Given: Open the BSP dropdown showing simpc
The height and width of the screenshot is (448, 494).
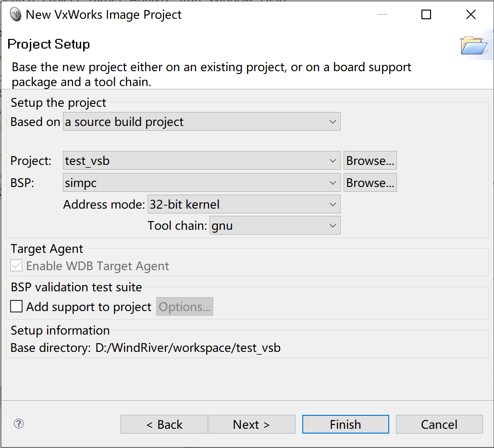Looking at the screenshot, I should 333,182.
